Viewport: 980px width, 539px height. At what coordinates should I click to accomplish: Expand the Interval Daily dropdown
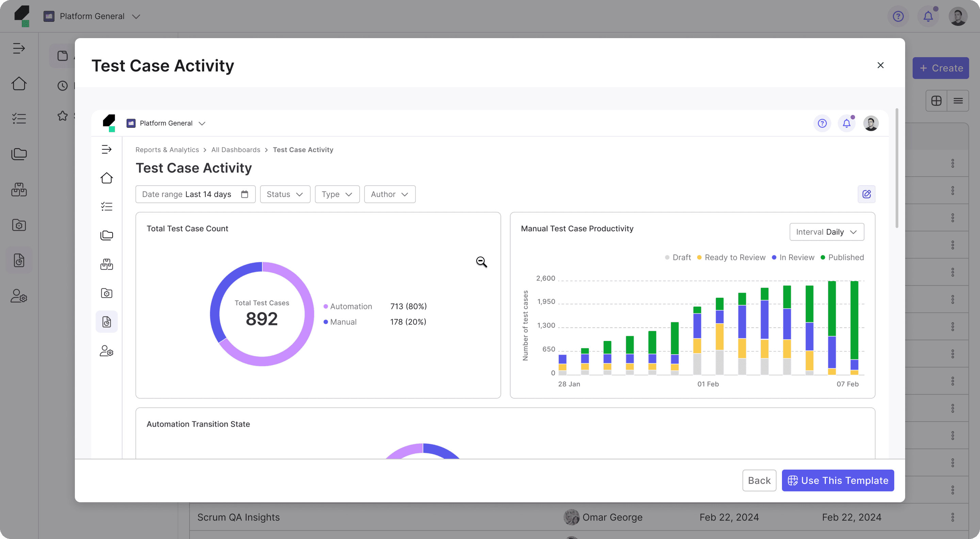pos(826,232)
